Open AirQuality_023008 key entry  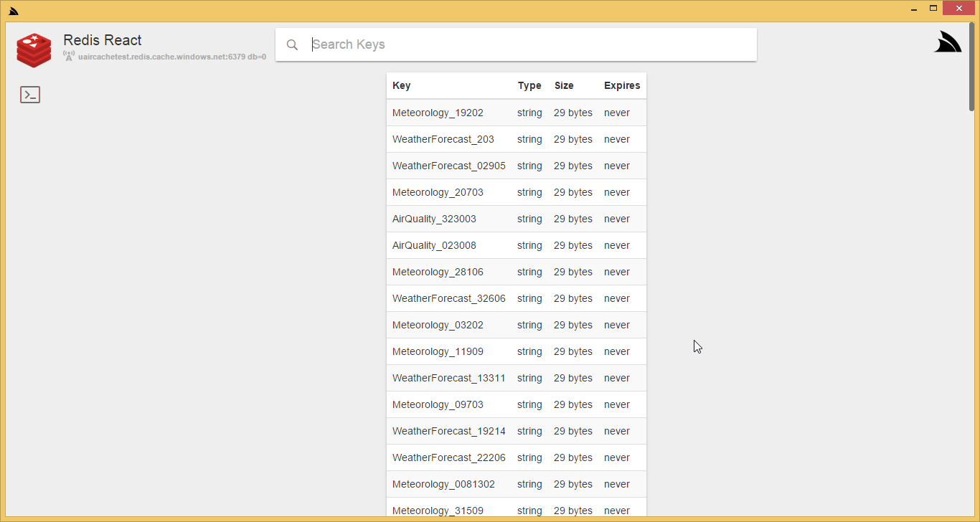pos(434,245)
